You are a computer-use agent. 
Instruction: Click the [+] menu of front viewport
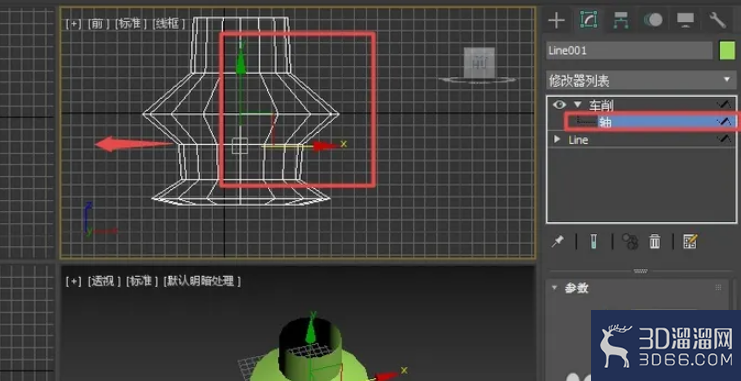(73, 24)
